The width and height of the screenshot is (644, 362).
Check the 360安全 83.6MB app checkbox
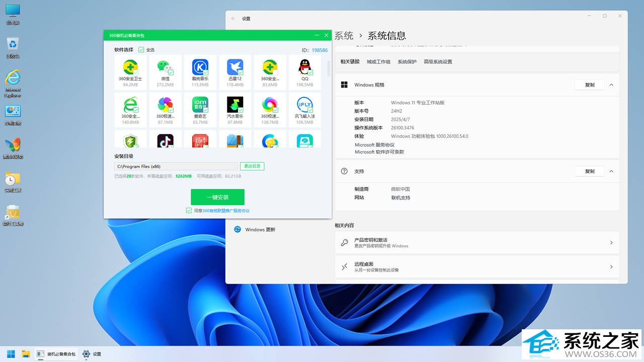tap(276, 73)
